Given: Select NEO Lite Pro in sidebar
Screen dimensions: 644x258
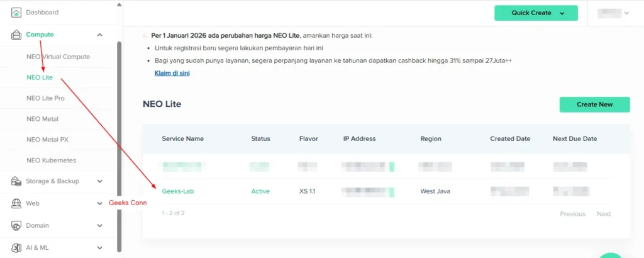Looking at the screenshot, I should pyautogui.click(x=45, y=98).
